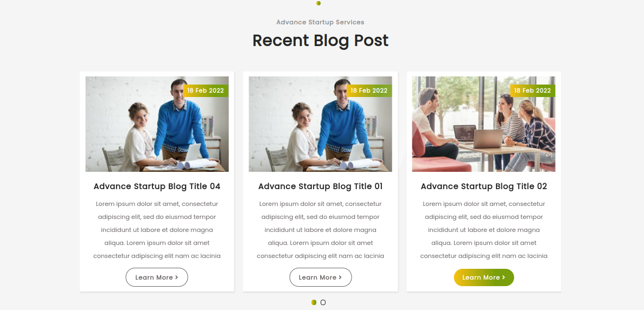Open Learn More for Blog Title 01
The width and height of the screenshot is (644, 310).
[x=320, y=277]
